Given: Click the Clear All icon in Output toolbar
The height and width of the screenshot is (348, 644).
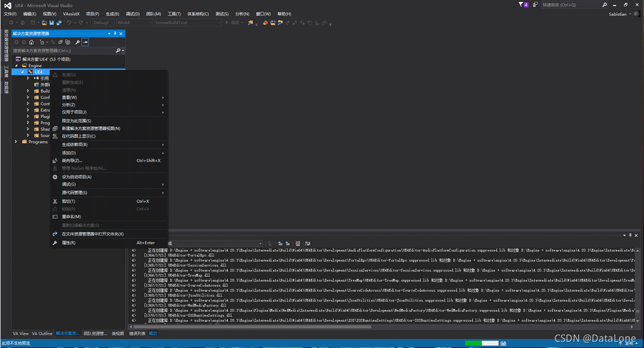Looking at the screenshot, I should [298, 244].
